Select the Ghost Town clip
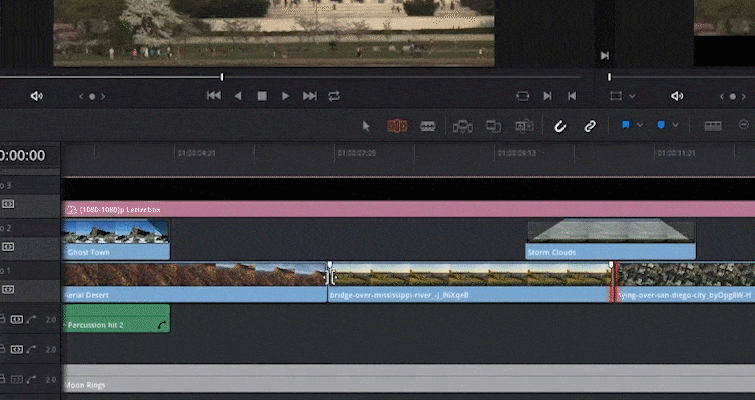The width and height of the screenshot is (755, 400). [x=116, y=240]
